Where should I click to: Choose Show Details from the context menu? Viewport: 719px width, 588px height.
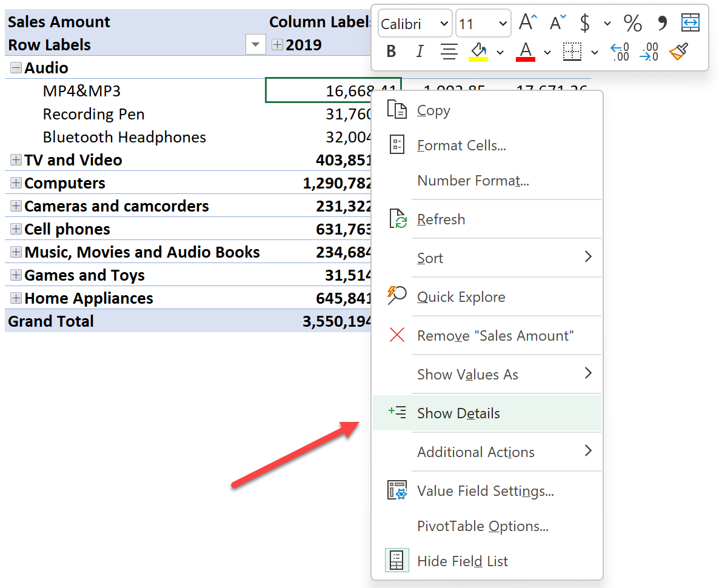(458, 413)
